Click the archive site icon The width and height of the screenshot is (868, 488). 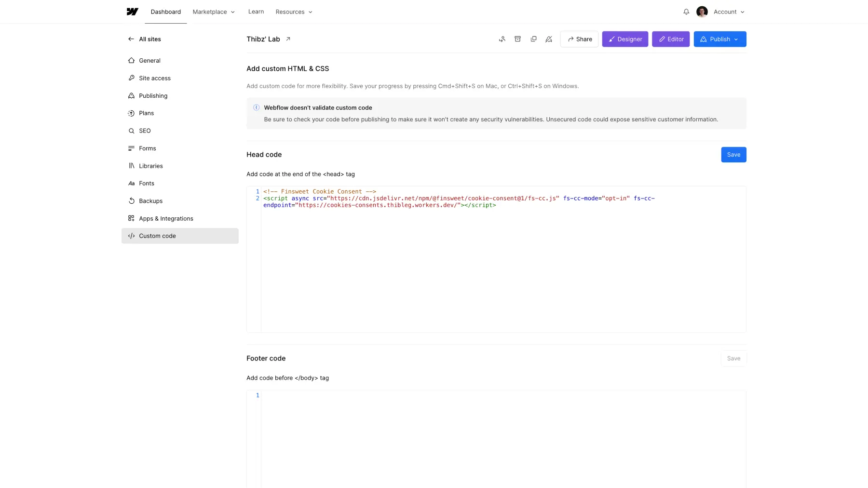tap(517, 39)
